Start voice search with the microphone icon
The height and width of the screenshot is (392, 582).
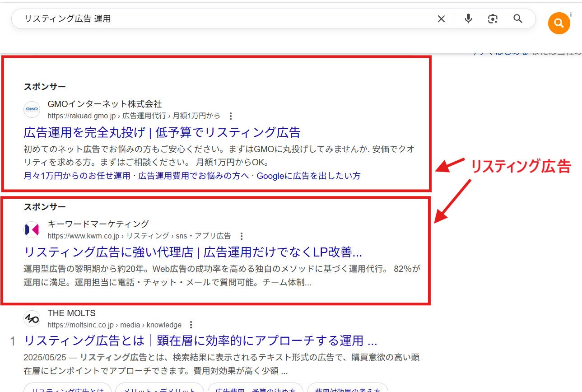click(x=468, y=19)
